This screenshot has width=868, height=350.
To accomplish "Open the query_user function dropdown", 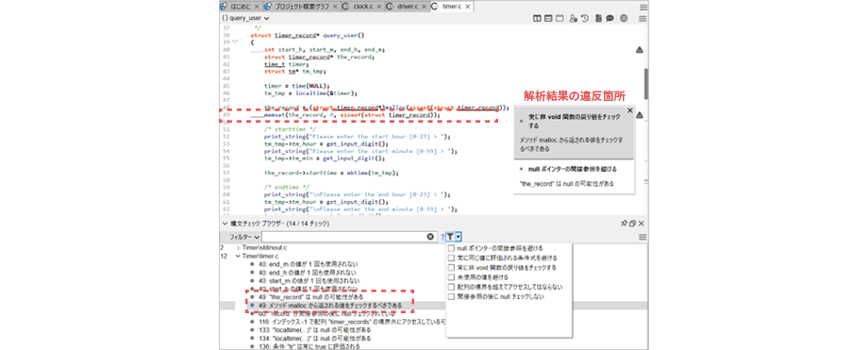I will [x=245, y=18].
